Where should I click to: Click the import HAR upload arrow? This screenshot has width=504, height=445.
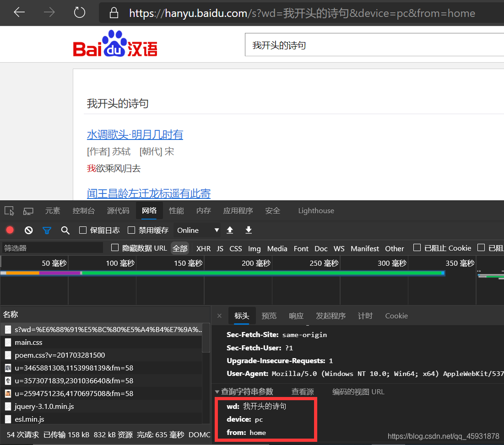(x=230, y=230)
